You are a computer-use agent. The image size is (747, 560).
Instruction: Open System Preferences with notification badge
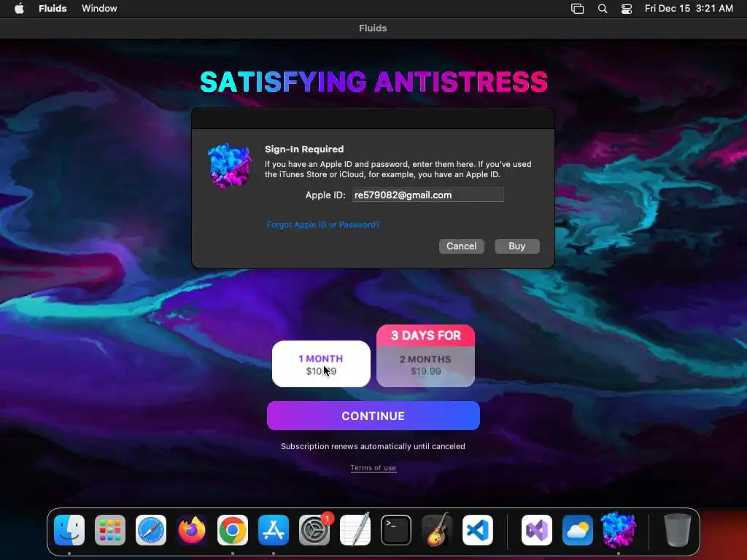pos(314,530)
